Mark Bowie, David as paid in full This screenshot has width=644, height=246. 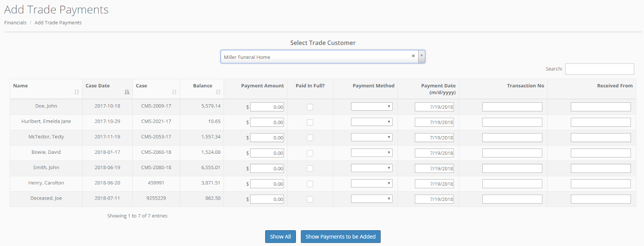click(x=310, y=153)
